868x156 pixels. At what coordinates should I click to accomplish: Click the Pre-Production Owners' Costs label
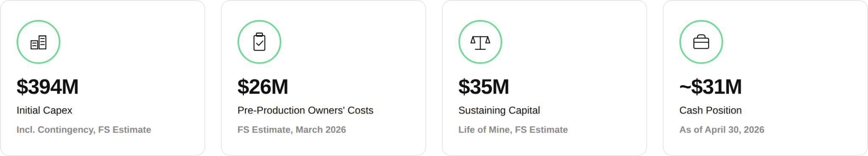point(306,111)
